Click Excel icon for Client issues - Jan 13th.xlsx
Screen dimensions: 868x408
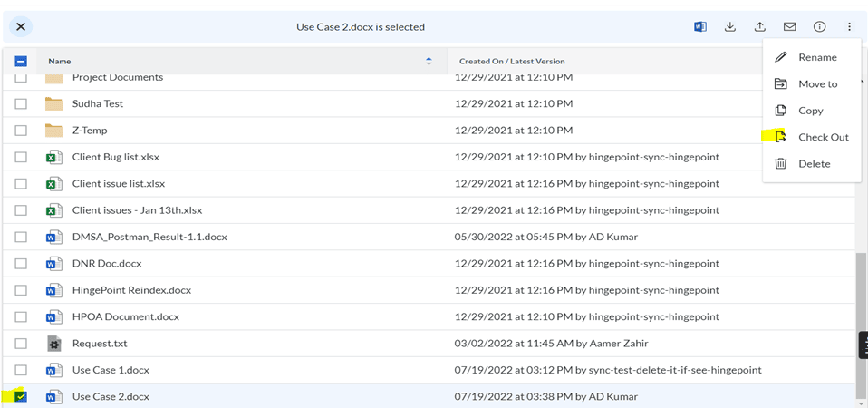pyautogui.click(x=53, y=211)
